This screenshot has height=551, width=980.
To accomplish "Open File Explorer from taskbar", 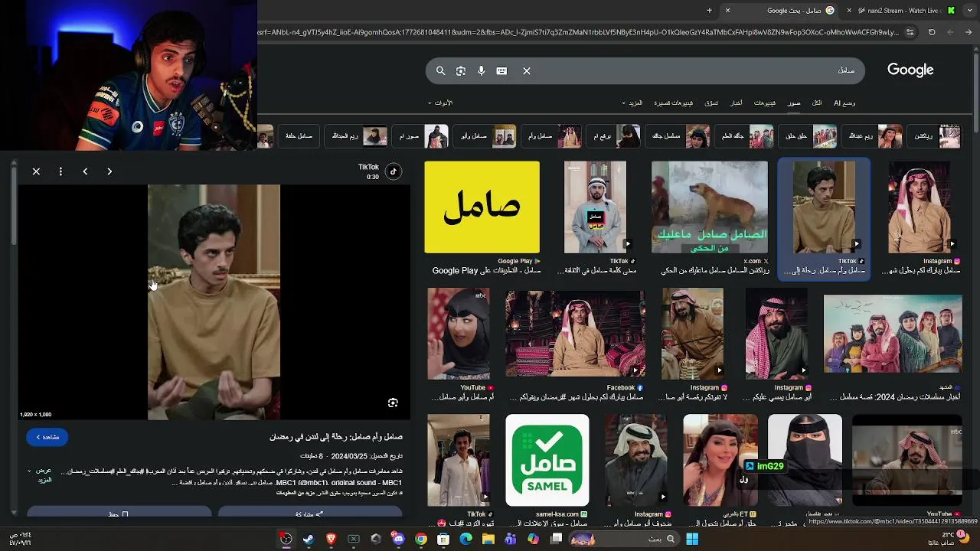I will (488, 539).
